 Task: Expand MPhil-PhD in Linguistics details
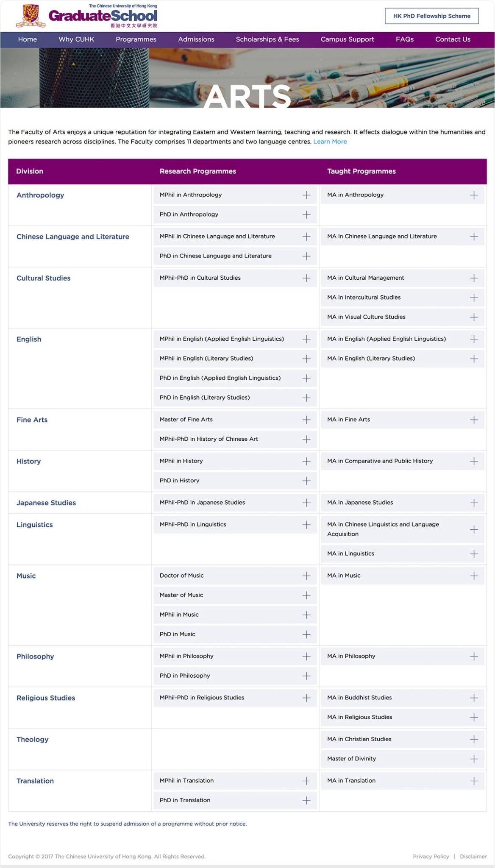pyautogui.click(x=306, y=524)
